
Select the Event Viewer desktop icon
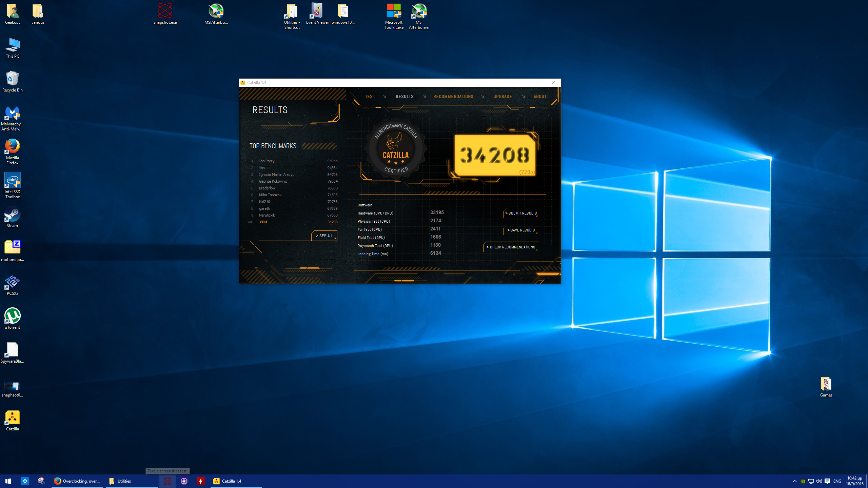317,14
